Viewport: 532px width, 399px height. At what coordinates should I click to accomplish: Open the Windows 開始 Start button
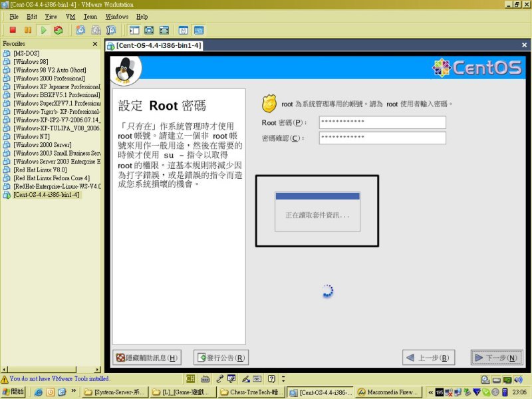click(13, 392)
